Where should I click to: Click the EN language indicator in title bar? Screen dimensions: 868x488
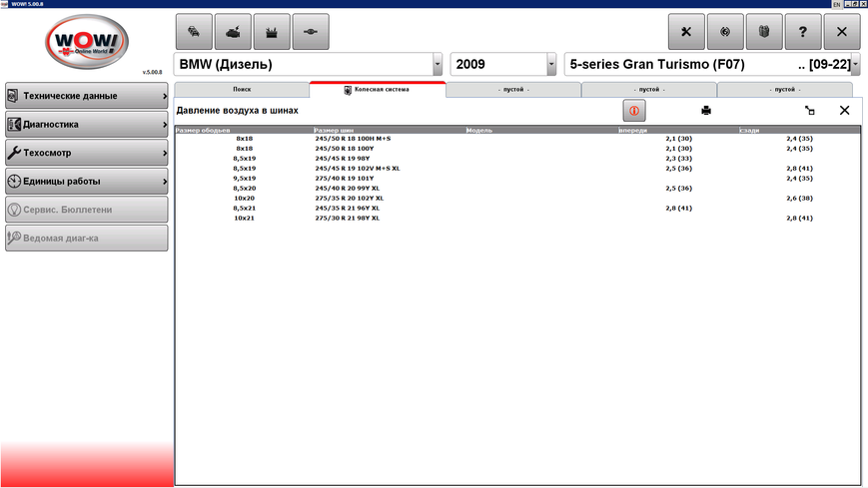[x=836, y=4]
